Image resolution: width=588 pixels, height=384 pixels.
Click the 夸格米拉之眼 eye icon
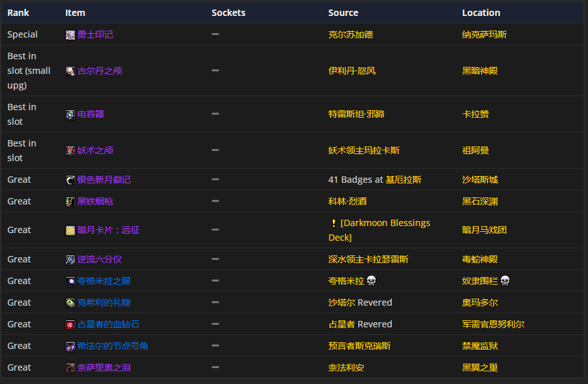click(70, 281)
